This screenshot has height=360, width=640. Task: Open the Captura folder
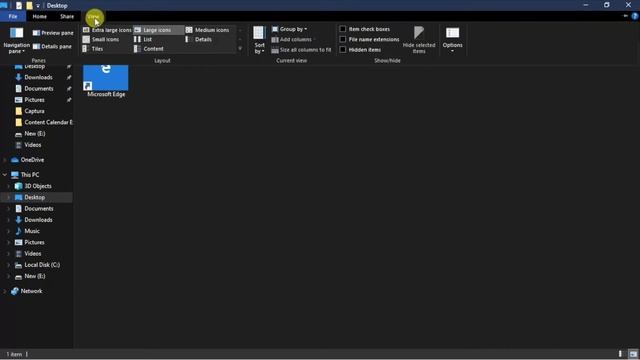point(34,111)
